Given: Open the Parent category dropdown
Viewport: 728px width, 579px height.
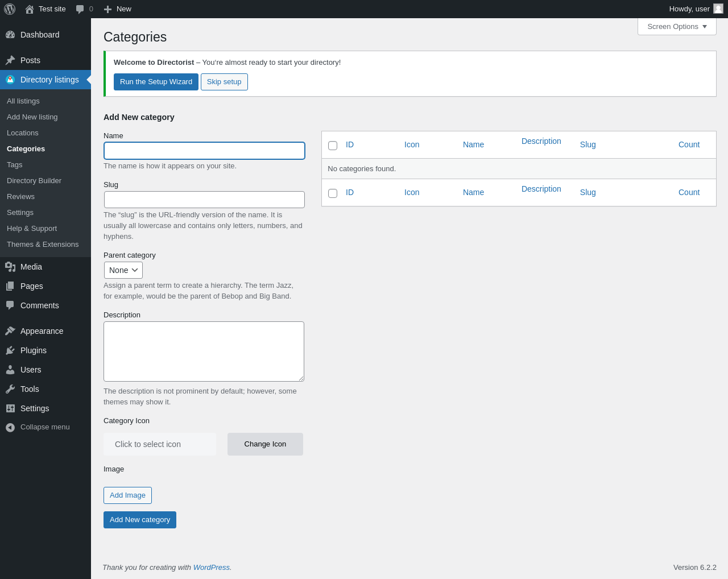Looking at the screenshot, I should (x=123, y=270).
